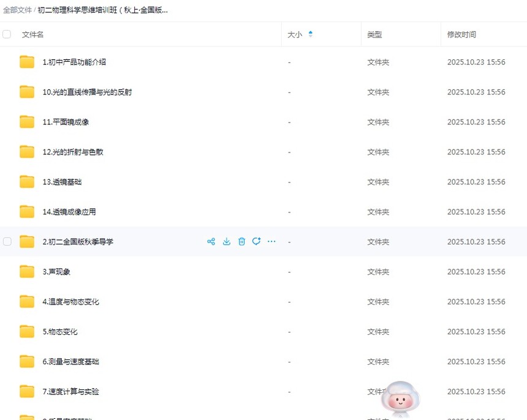Image resolution: width=527 pixels, height=420 pixels.
Task: Go to 全部文件 in the breadcrumb
Action: click(x=17, y=10)
